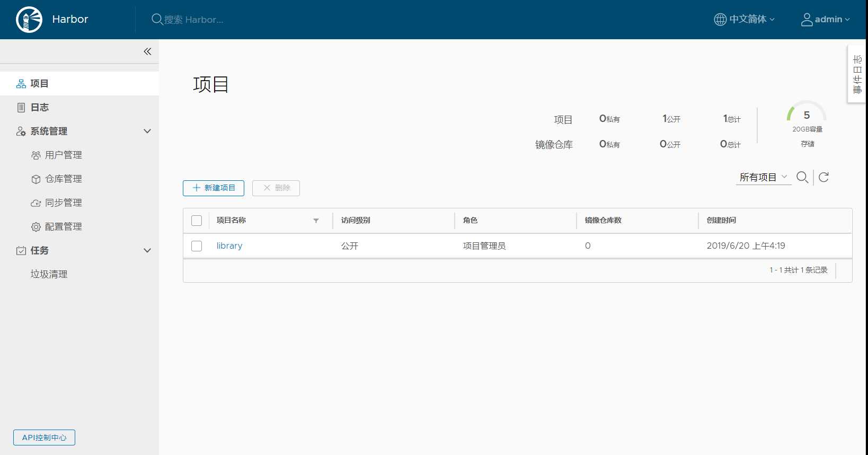
Task: Collapse the sidebar with double-chevron icon
Action: (147, 51)
